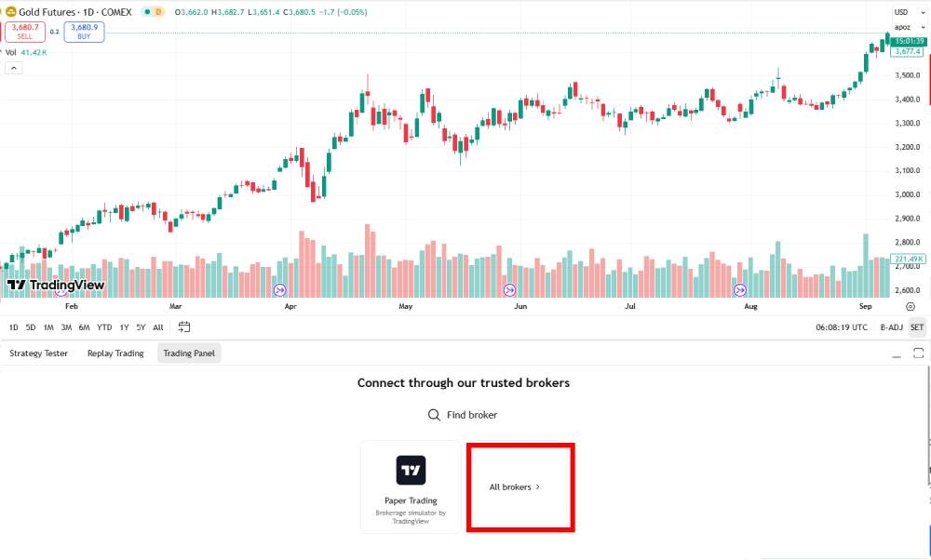This screenshot has height=560, width=931.
Task: Click the search magnifier icon beside Find broker
Action: coord(434,415)
